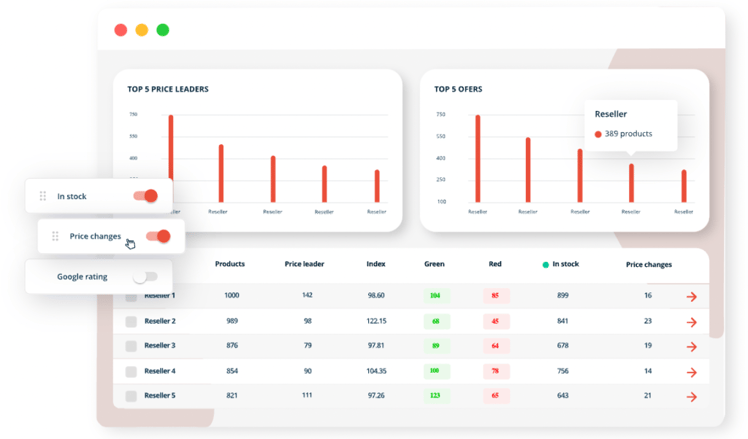Click Index value 122.15
Screen dimensions: 748x439
[x=376, y=321]
